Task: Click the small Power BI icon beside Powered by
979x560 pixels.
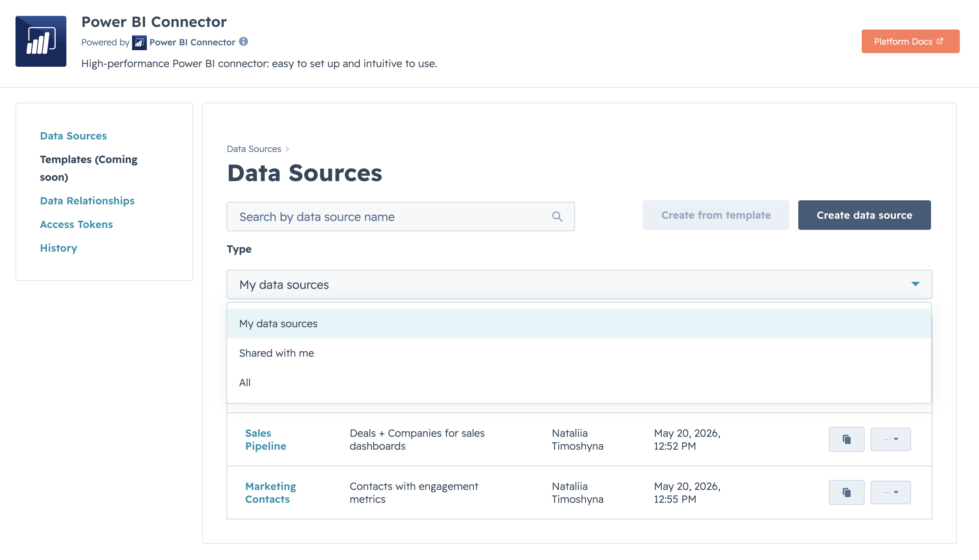Action: pyautogui.click(x=139, y=42)
